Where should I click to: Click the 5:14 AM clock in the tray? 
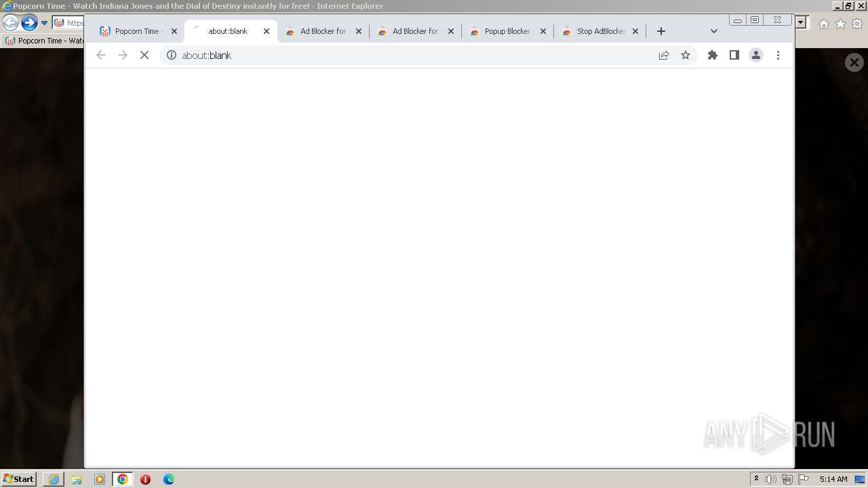pos(833,479)
